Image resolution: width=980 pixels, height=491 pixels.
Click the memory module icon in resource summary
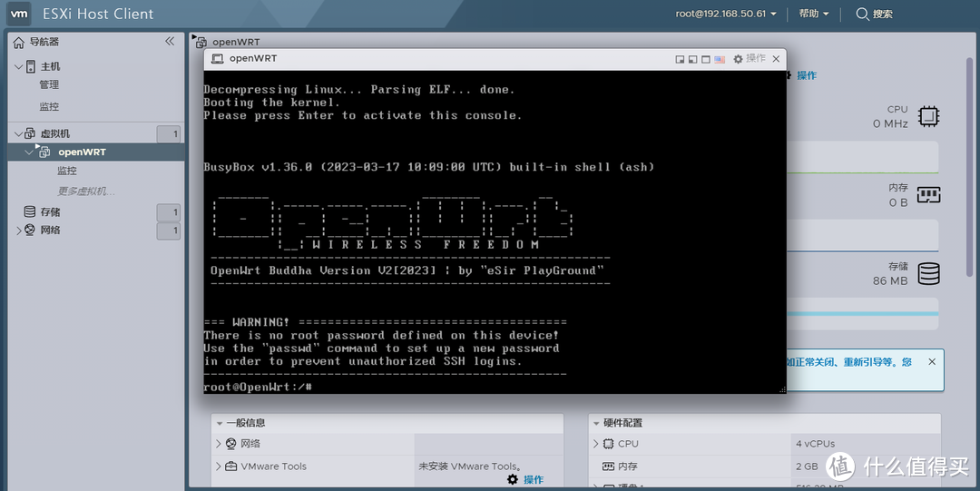[x=929, y=195]
